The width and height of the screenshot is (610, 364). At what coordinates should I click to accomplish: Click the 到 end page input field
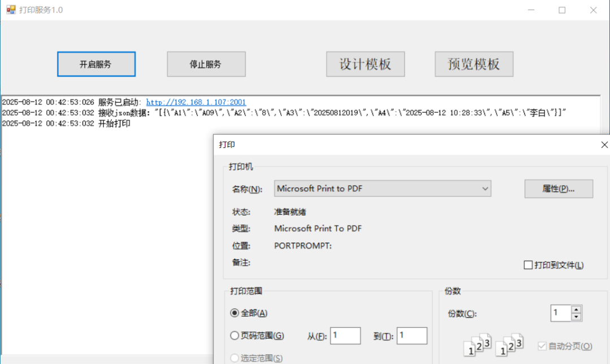tap(411, 336)
